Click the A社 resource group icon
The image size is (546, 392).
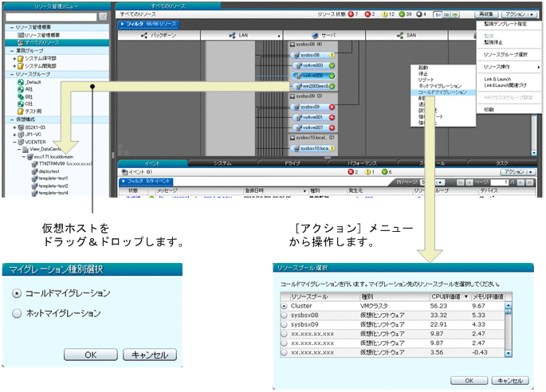coord(21,89)
